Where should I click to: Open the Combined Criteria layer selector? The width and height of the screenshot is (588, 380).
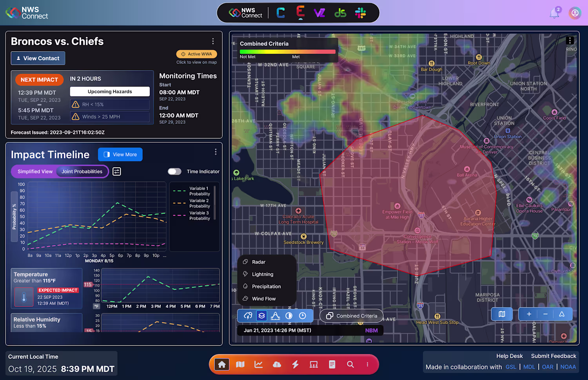352,316
